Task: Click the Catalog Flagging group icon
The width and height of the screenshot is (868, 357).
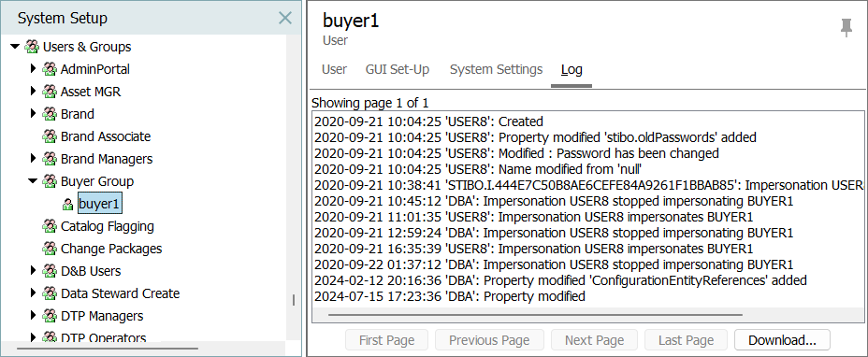Action: (x=50, y=226)
